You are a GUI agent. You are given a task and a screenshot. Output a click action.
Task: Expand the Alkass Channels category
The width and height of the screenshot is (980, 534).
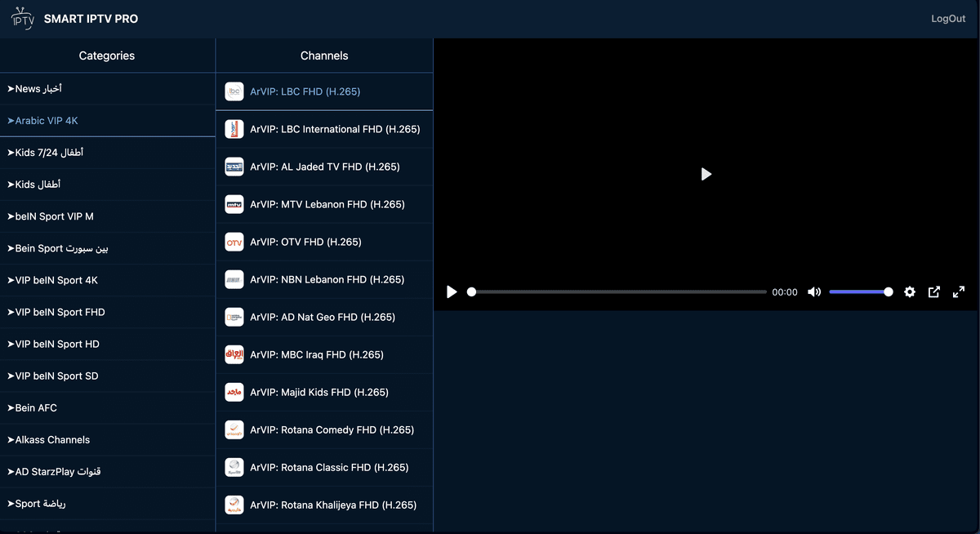pos(107,439)
